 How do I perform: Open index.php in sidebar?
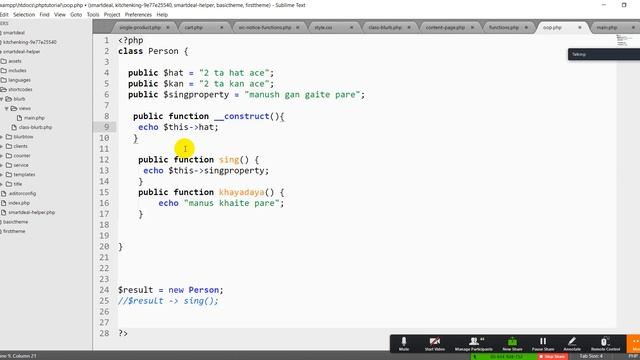19,203
